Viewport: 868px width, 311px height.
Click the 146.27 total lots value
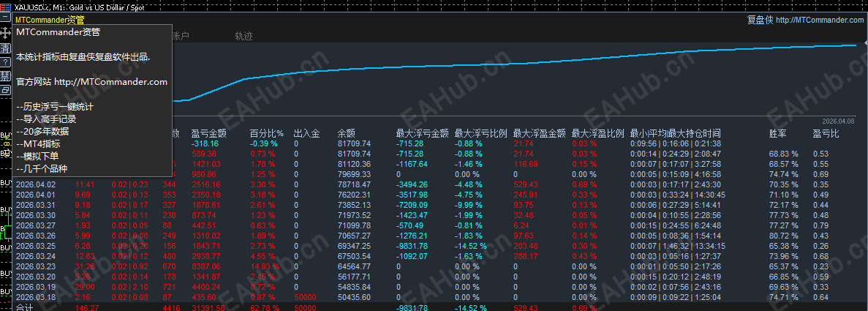tap(86, 307)
